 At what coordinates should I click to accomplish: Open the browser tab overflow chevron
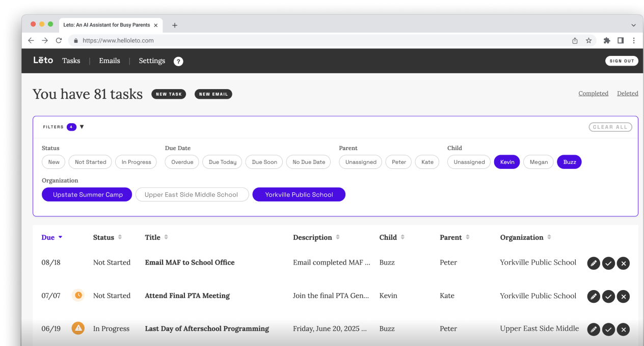pyautogui.click(x=633, y=24)
